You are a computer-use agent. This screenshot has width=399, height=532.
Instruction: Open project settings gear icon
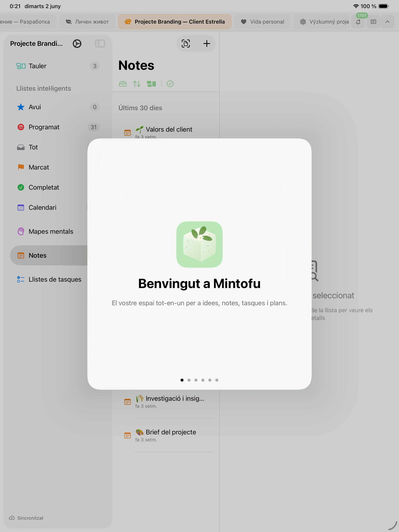pyautogui.click(x=77, y=43)
